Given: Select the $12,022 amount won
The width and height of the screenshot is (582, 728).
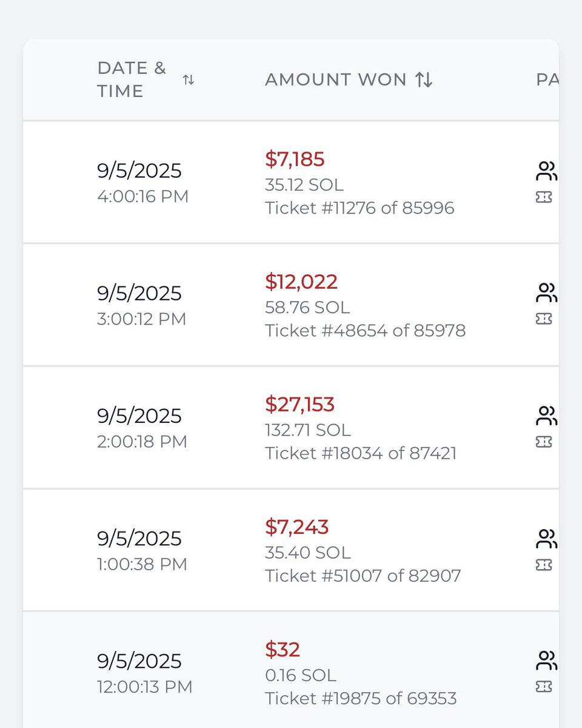Looking at the screenshot, I should pos(301,281).
